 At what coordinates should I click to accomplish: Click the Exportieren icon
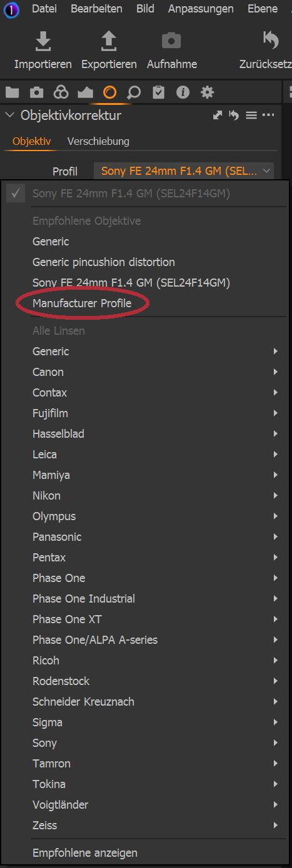[109, 41]
